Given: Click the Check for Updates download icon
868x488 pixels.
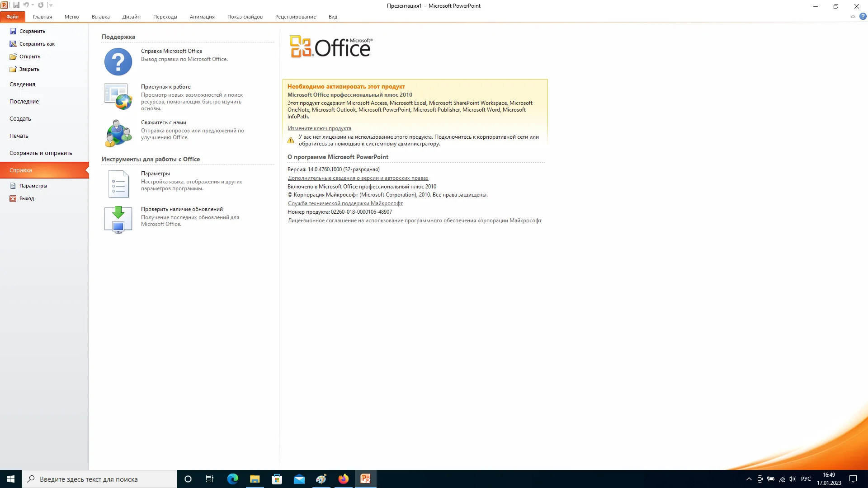Looking at the screenshot, I should point(118,220).
